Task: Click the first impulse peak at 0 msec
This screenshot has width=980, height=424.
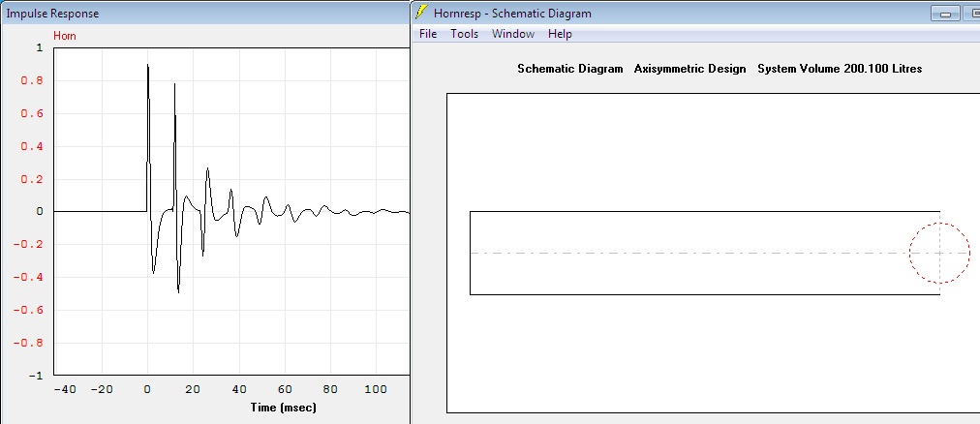Action: [x=147, y=65]
